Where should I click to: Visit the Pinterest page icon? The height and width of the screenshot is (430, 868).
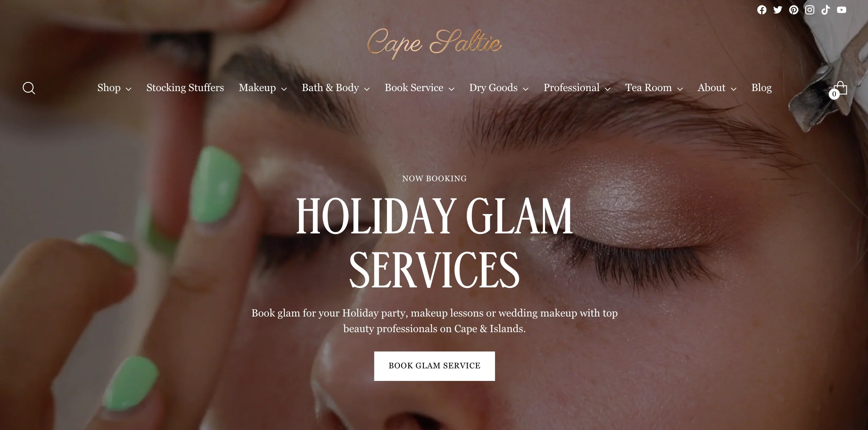tap(793, 10)
